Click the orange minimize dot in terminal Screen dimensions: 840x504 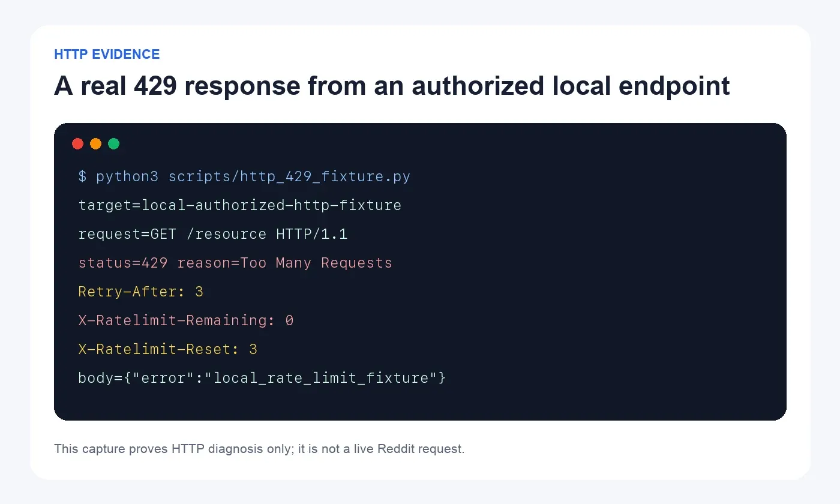click(x=95, y=143)
